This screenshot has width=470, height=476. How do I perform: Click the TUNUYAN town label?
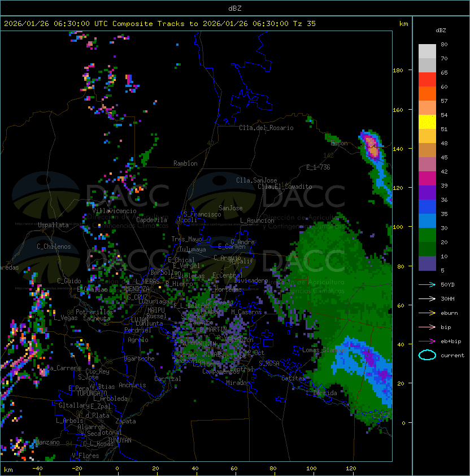tap(120, 440)
